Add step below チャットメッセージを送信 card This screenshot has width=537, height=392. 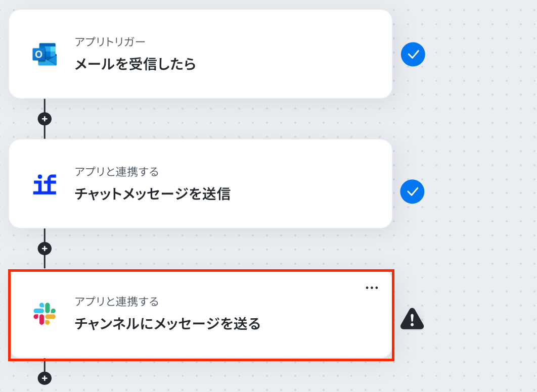[x=44, y=249]
